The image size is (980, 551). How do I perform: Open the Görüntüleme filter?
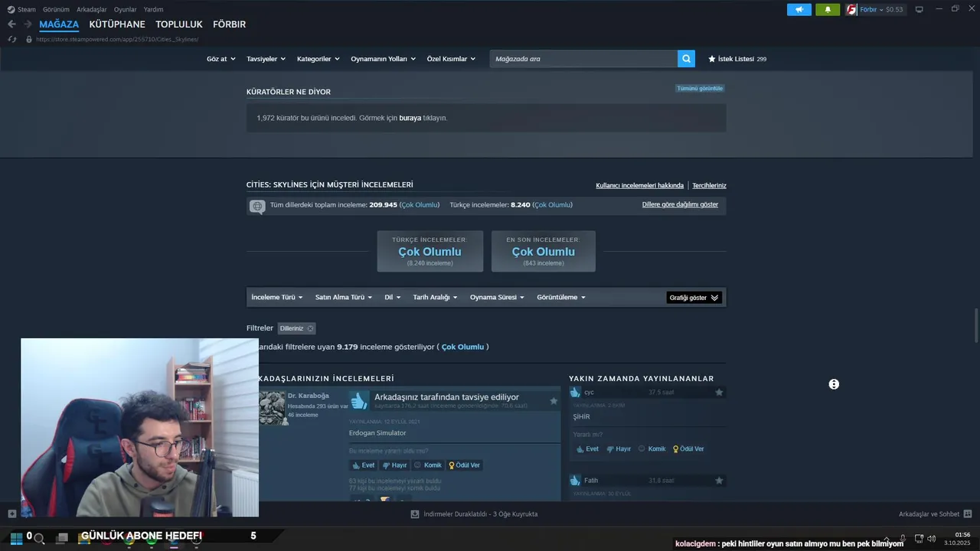tap(561, 297)
